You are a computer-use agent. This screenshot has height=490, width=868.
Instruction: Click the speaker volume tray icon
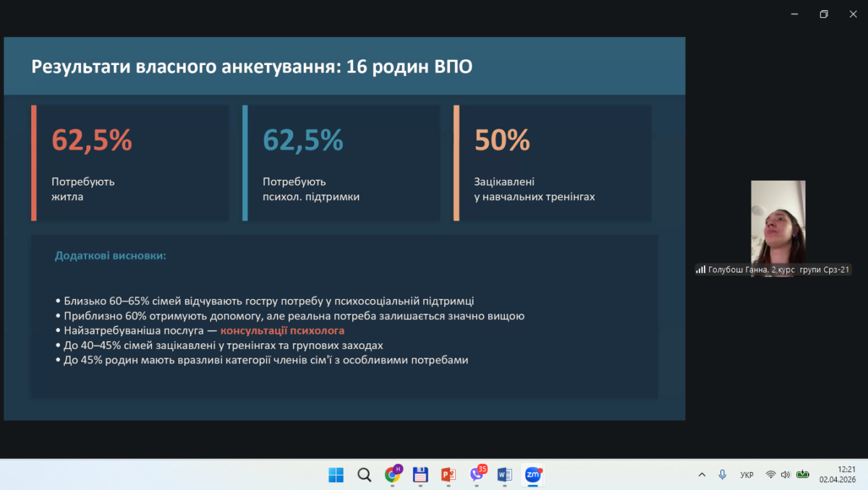coord(786,475)
